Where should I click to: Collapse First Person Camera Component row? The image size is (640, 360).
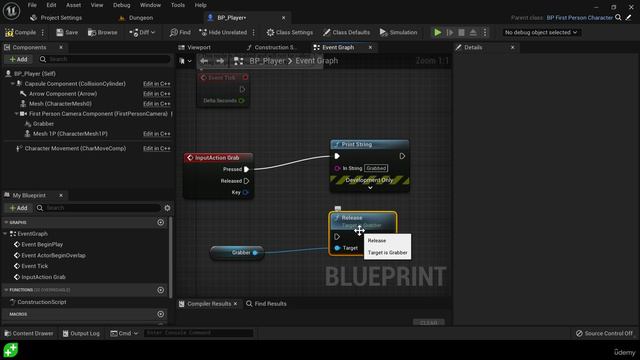point(17,114)
